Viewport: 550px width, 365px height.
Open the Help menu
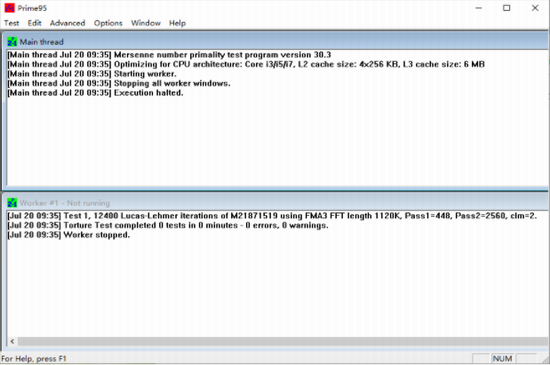click(177, 23)
